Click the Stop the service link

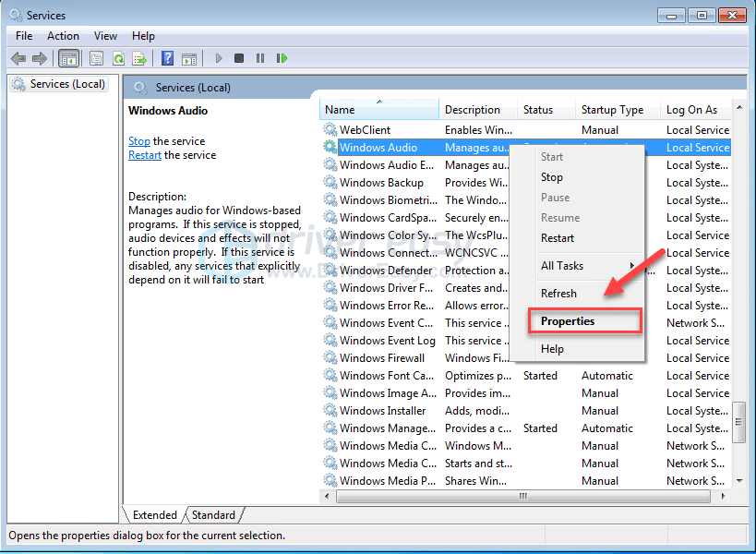coord(138,141)
